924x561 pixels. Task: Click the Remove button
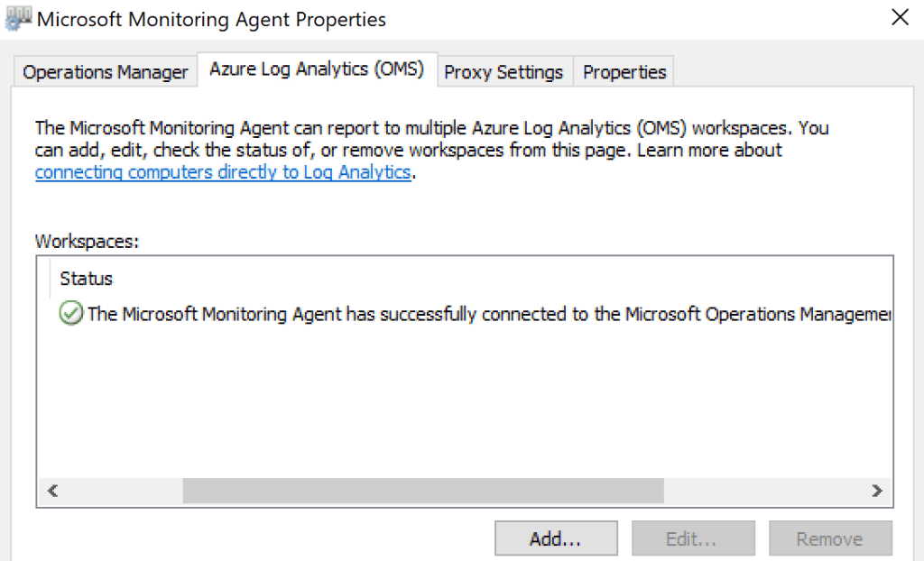pos(829,539)
